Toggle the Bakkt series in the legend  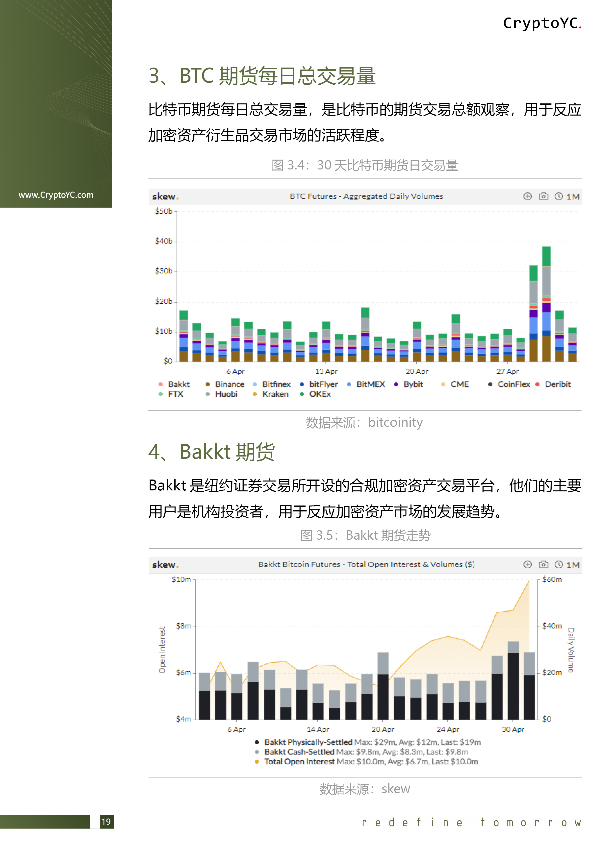coord(174,384)
